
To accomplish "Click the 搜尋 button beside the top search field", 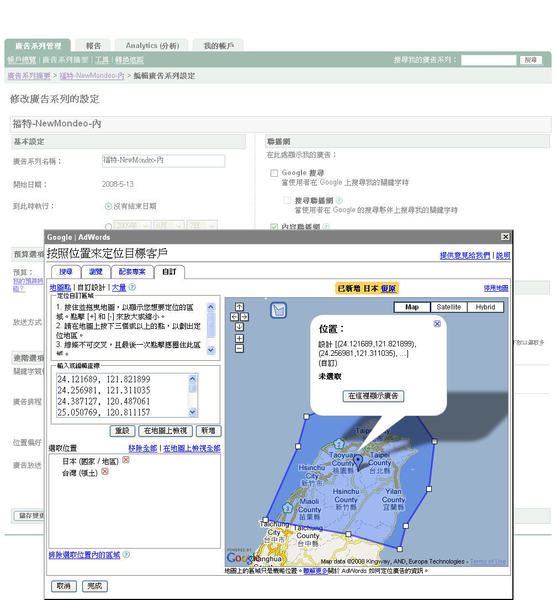I will [x=531, y=60].
